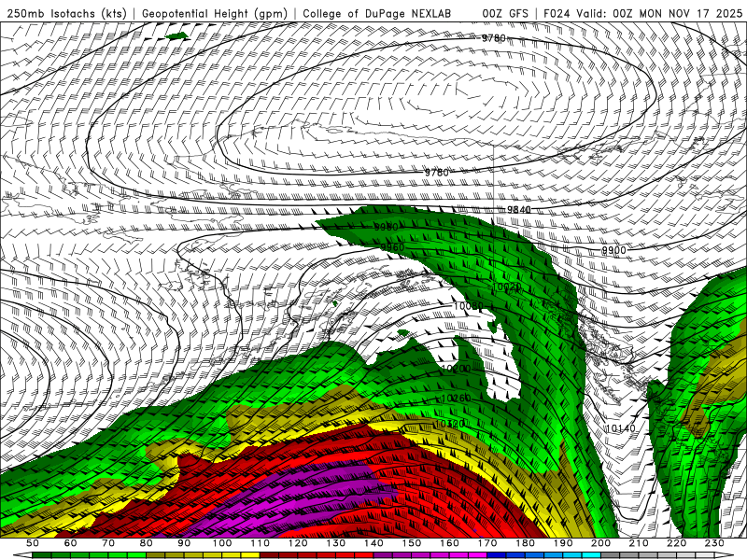Click the 190 value on the legend scale
Viewport: 747px width, 560px height.
pos(563,543)
